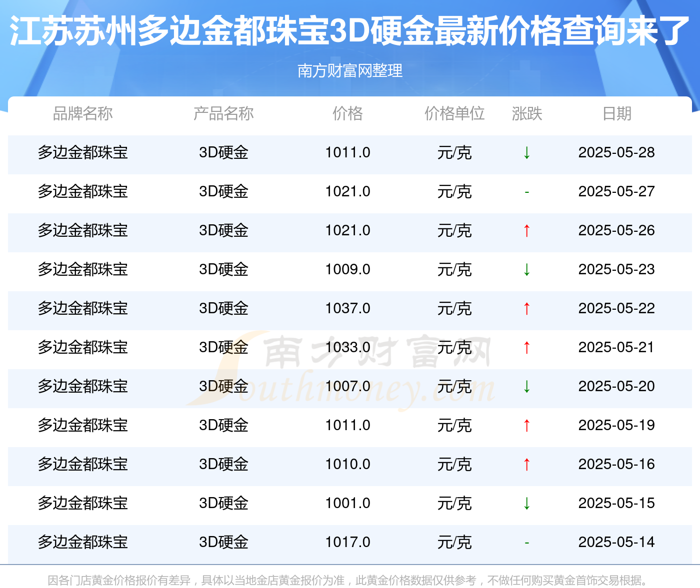Viewport: 700px width, 588px height.
Task: Click the 品牌名称 column header
Action: [x=83, y=113]
